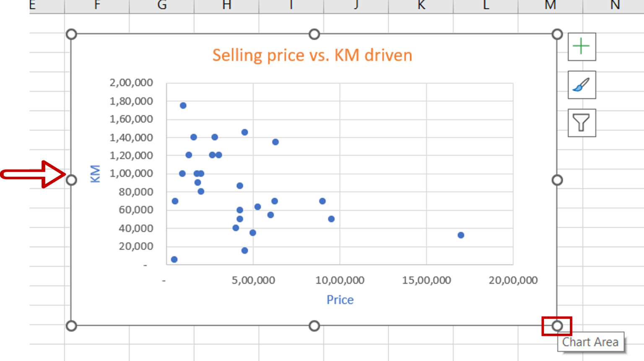Click the horizontal axis value labels

[340, 280]
